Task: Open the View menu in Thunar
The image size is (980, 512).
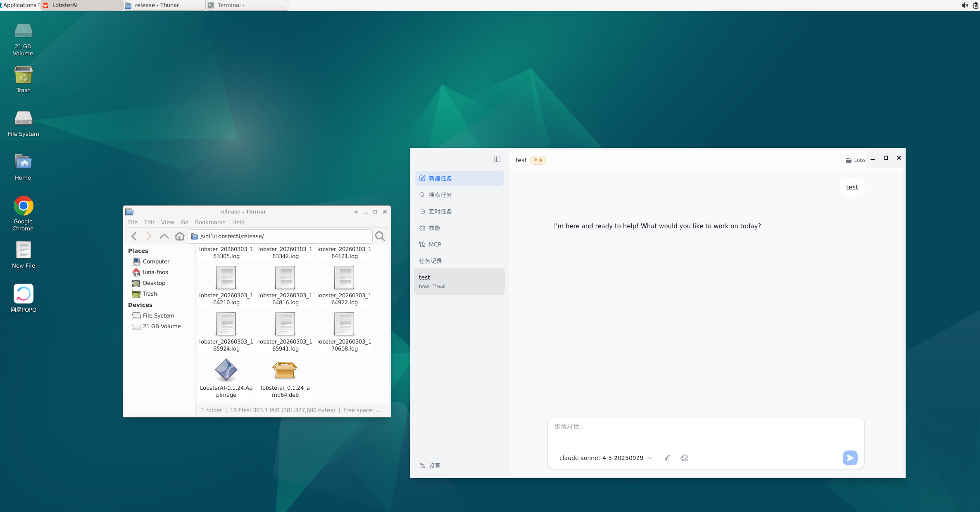Action: click(167, 222)
